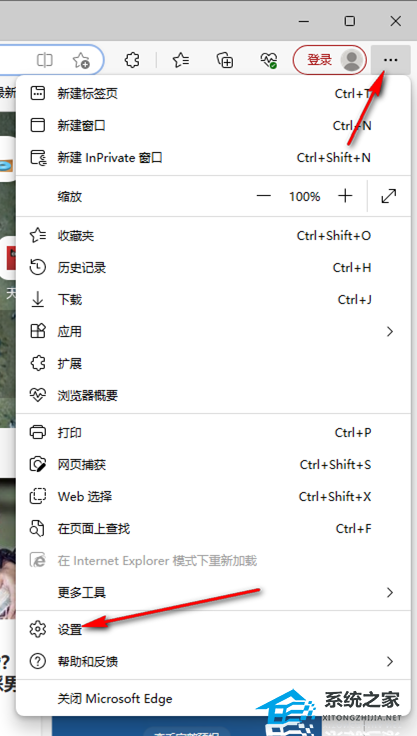Zoom out with the minus button

click(x=264, y=196)
